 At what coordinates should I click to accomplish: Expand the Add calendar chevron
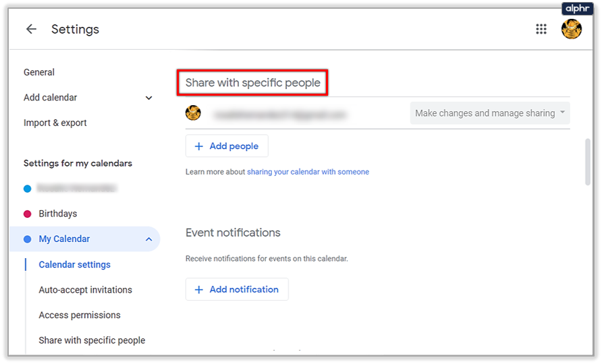tap(149, 98)
